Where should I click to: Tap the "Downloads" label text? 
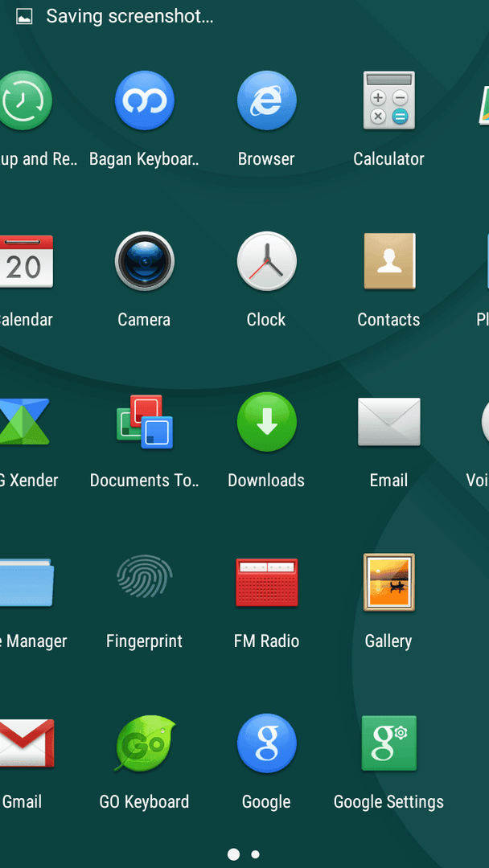coord(266,480)
